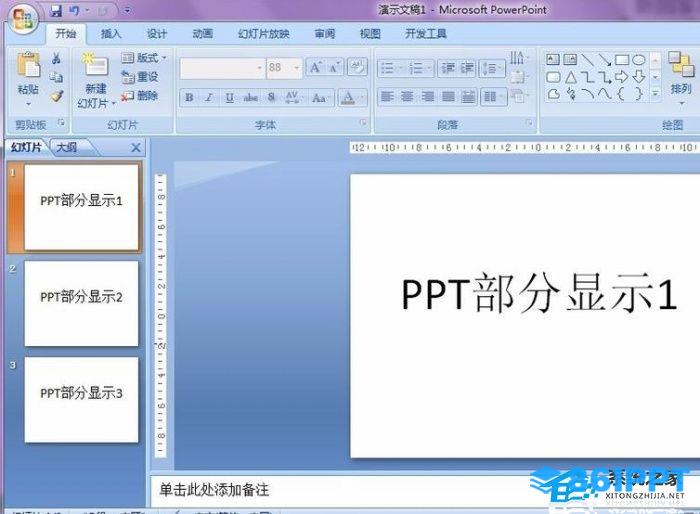Open the columns menu
Viewport: 700px width, 514px height.
point(493,96)
